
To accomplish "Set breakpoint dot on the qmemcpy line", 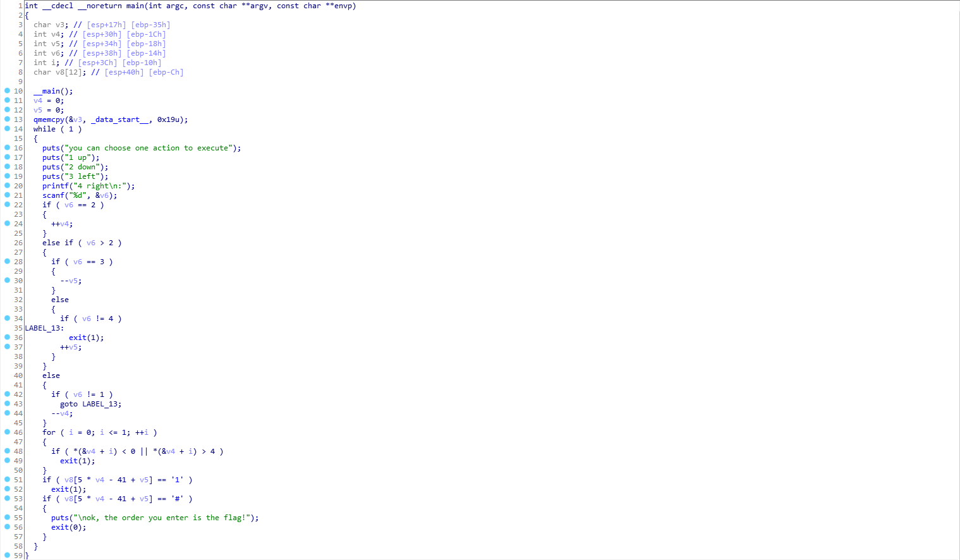I will tap(7, 119).
